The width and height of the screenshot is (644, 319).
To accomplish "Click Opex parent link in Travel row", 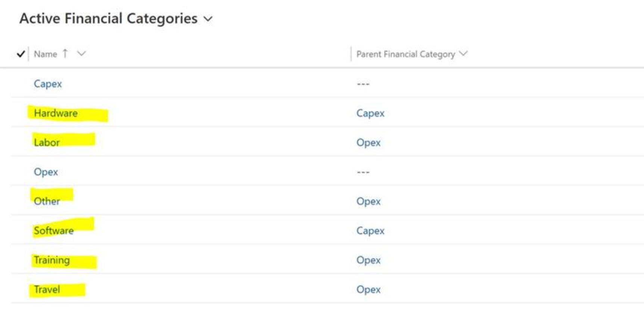I will pos(368,290).
